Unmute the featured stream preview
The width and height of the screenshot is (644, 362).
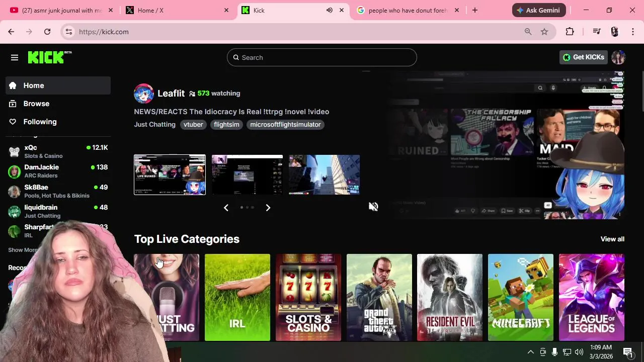373,207
